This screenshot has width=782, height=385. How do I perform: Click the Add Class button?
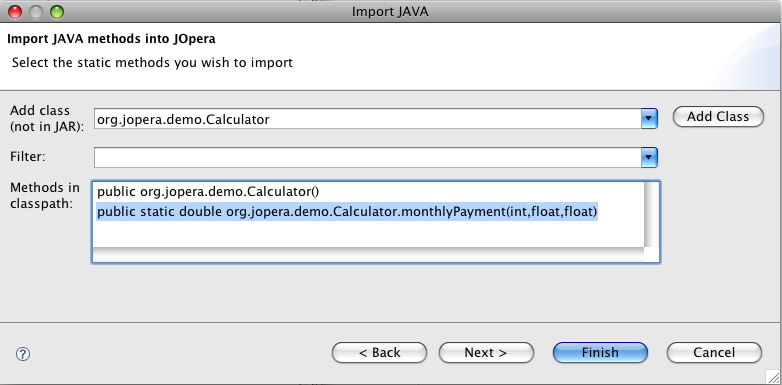click(718, 117)
